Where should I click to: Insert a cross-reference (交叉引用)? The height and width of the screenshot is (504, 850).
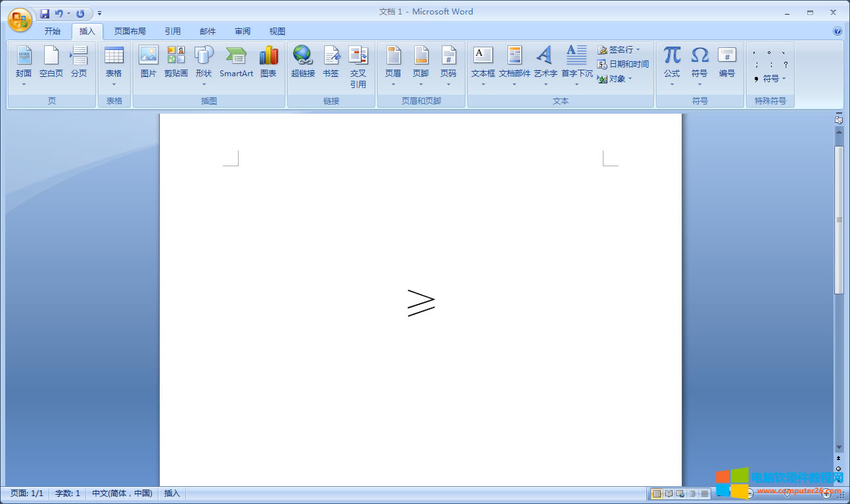tap(358, 67)
